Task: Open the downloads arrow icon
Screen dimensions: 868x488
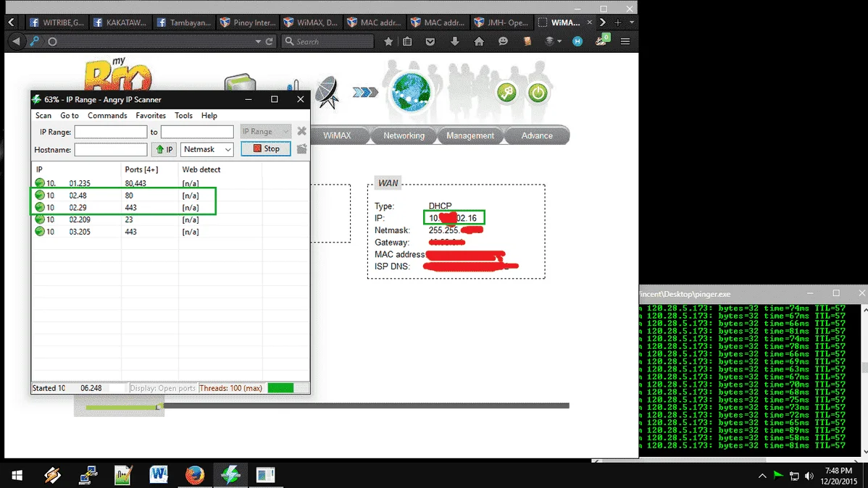Action: coord(454,41)
